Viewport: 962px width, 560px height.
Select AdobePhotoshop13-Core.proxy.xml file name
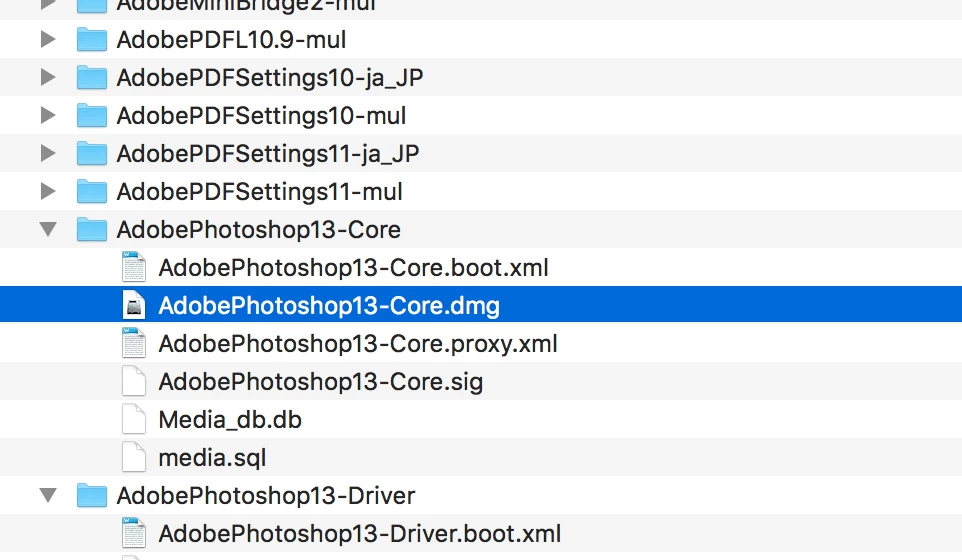[x=358, y=344]
